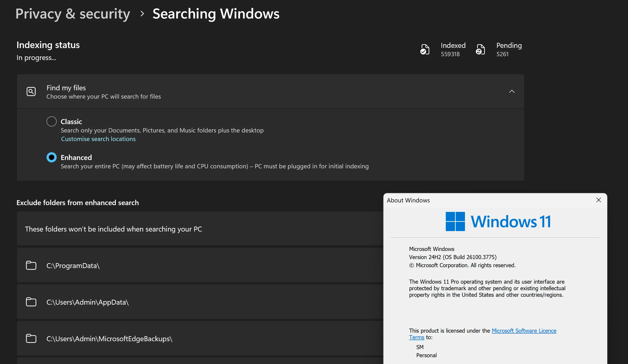Click the Find my files search icon
This screenshot has width=628, height=364.
(x=31, y=91)
